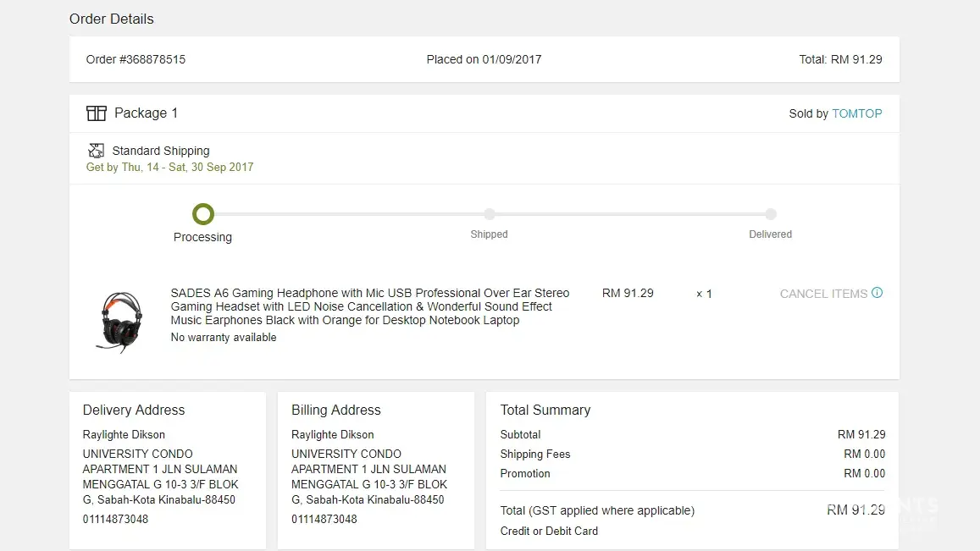Image resolution: width=980 pixels, height=551 pixels.
Task: Click the CANCEL ITEMS button
Action: click(x=823, y=294)
